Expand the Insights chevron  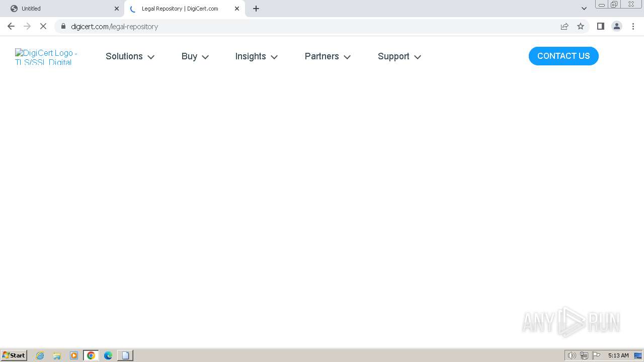274,57
